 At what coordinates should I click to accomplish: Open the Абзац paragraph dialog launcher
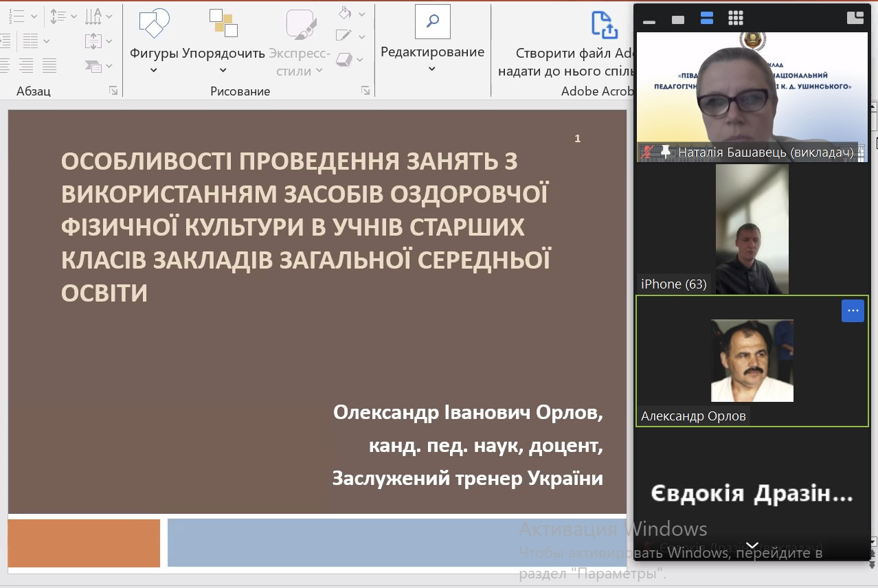click(x=113, y=91)
